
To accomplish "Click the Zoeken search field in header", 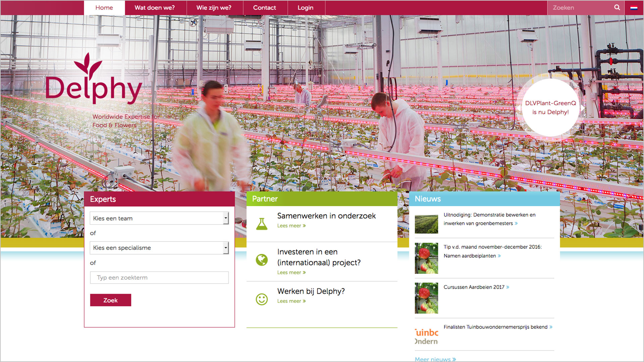I will pos(580,7).
